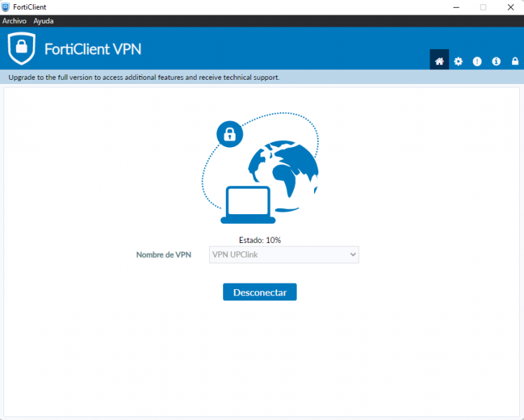Close the FortiClient window
This screenshot has width=524, height=420.
click(x=511, y=7)
